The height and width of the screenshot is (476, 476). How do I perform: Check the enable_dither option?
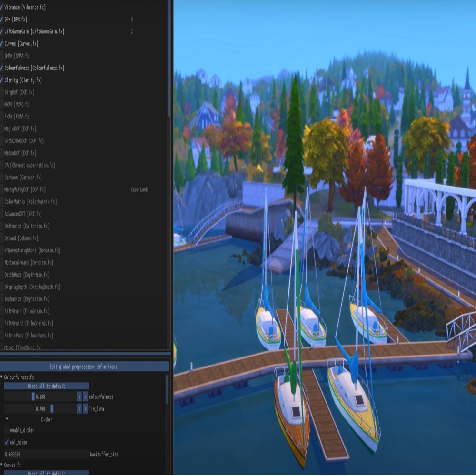(x=7, y=430)
